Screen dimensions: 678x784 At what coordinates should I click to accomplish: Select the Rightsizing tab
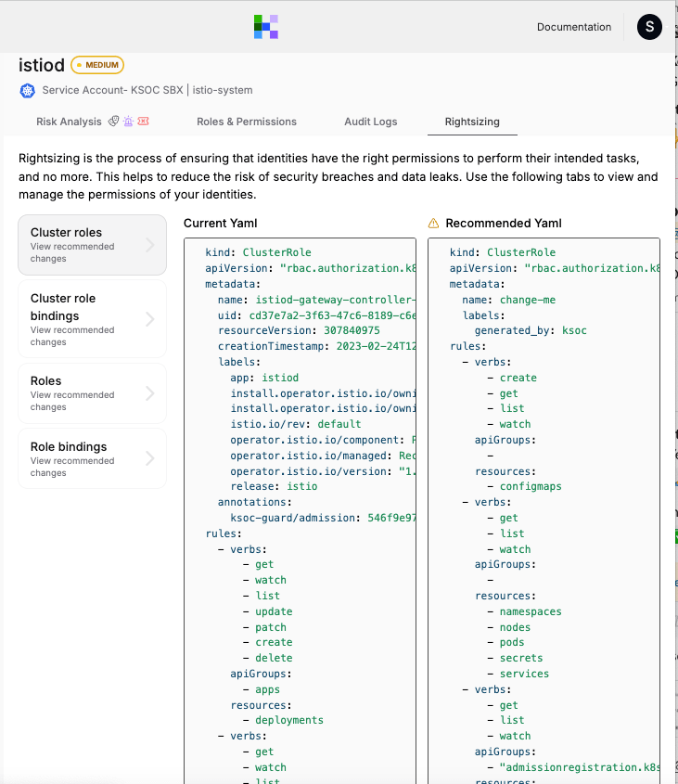pos(472,122)
